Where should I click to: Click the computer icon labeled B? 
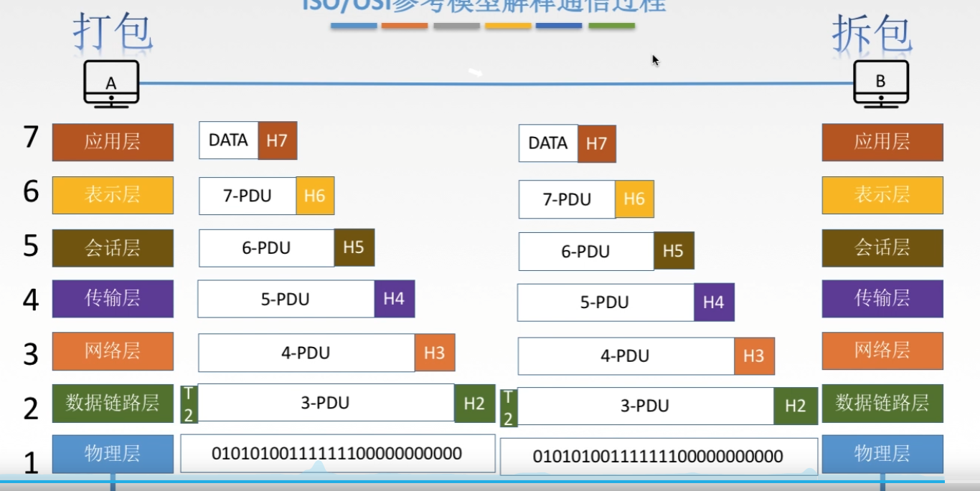[881, 84]
